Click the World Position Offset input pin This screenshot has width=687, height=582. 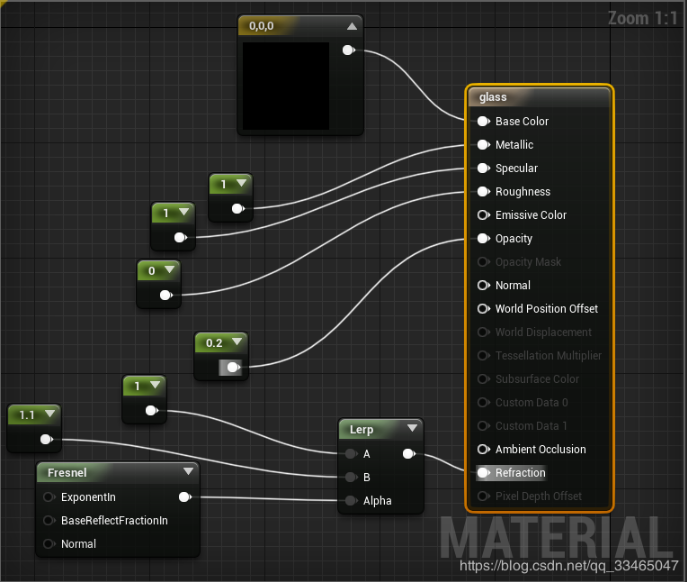click(x=483, y=309)
